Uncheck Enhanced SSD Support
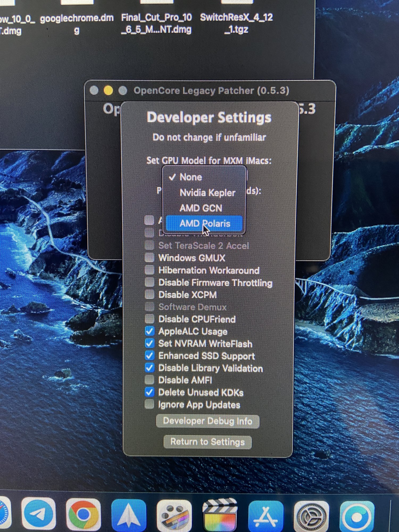The height and width of the screenshot is (532, 399). click(149, 355)
